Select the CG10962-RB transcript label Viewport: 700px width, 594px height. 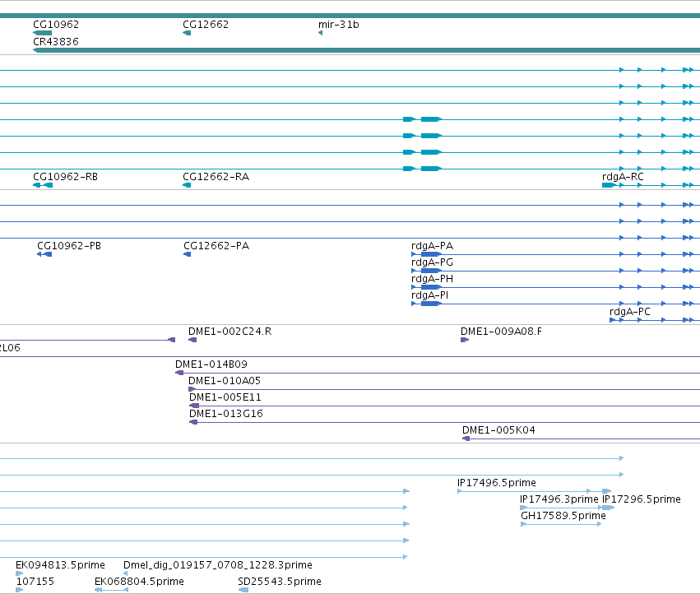[x=65, y=177]
